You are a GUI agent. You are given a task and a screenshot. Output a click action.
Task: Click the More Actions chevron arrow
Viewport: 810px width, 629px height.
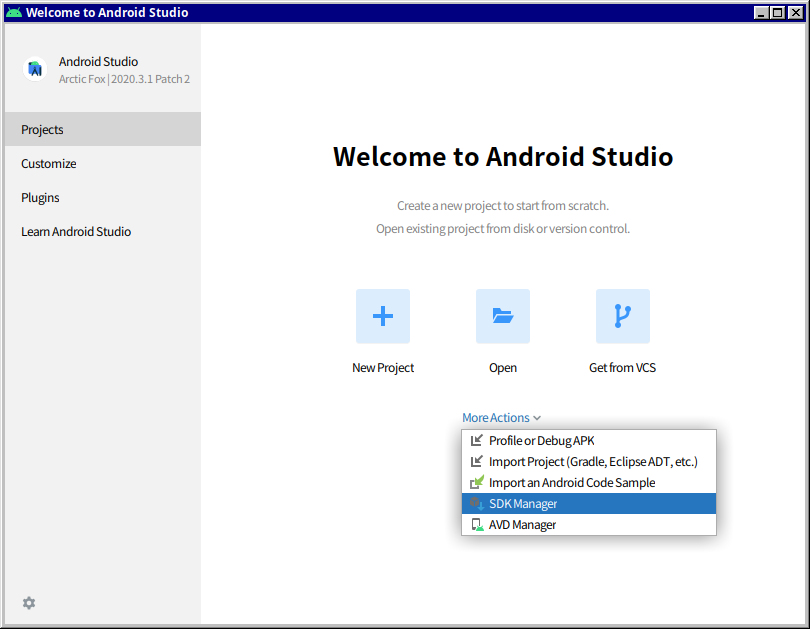[x=537, y=418]
